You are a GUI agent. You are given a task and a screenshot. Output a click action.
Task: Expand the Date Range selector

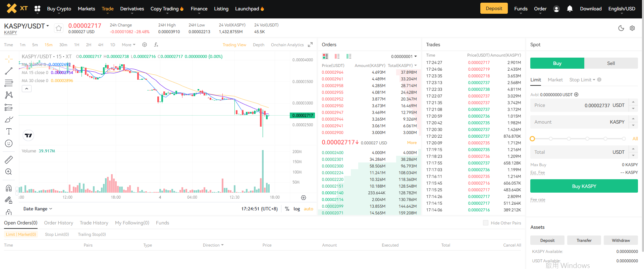pos(38,209)
